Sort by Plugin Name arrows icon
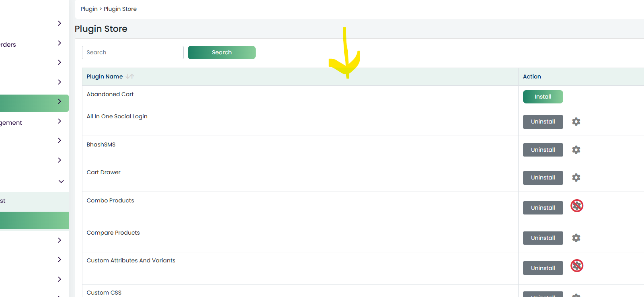 (130, 76)
